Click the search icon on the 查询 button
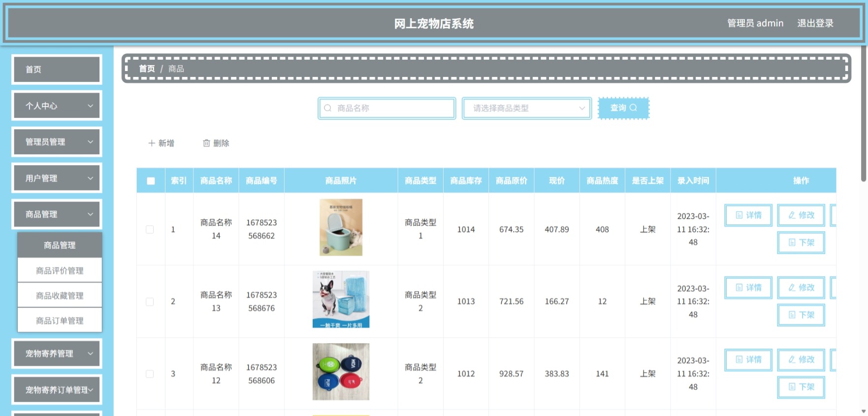This screenshot has height=416, width=868. click(x=633, y=107)
